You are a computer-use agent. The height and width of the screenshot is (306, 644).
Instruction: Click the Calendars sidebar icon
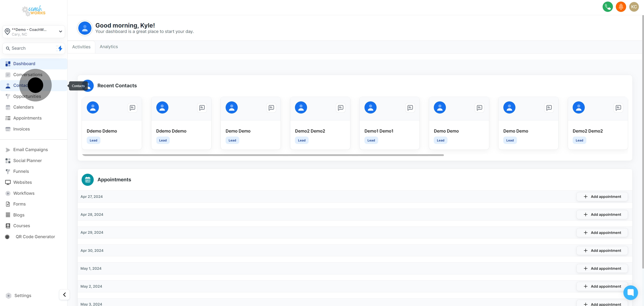(8, 107)
